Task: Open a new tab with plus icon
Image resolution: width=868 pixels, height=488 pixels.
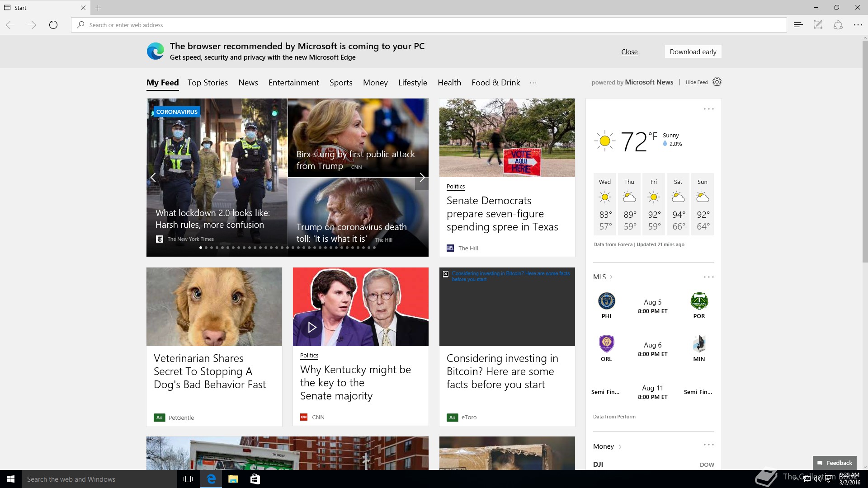Action: (98, 8)
